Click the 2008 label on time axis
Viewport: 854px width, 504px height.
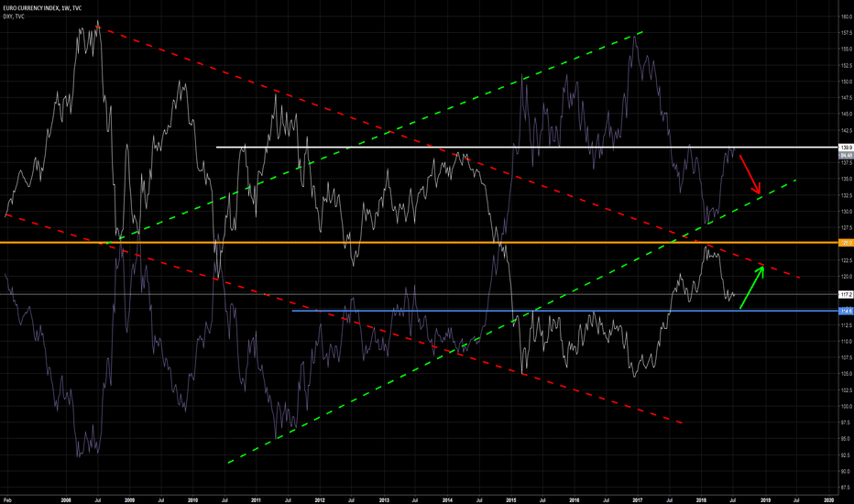pos(66,499)
